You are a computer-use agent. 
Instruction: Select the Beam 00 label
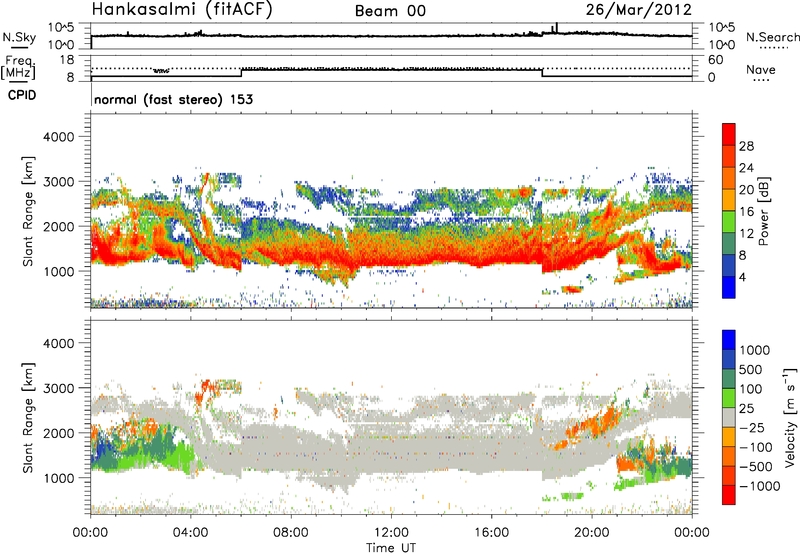[x=390, y=11]
